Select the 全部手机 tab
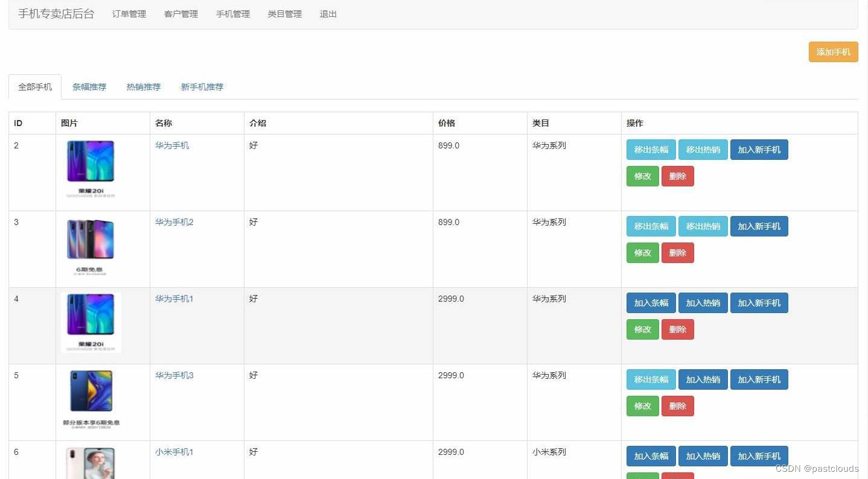The height and width of the screenshot is (479, 868). coord(34,86)
